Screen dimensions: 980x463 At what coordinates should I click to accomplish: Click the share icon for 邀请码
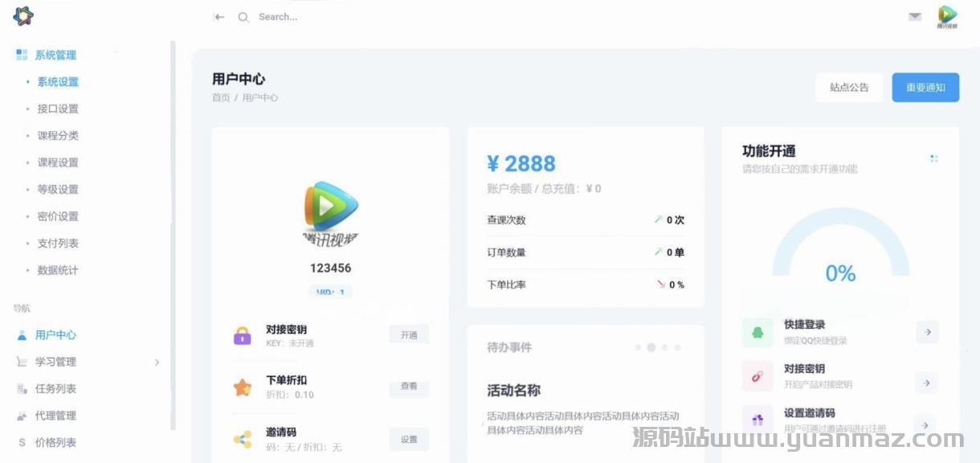point(243,439)
